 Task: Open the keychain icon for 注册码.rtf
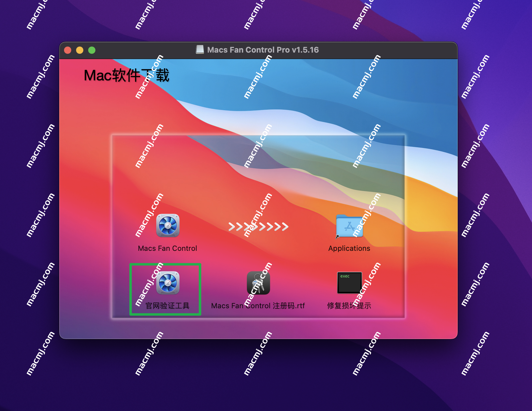[258, 283]
